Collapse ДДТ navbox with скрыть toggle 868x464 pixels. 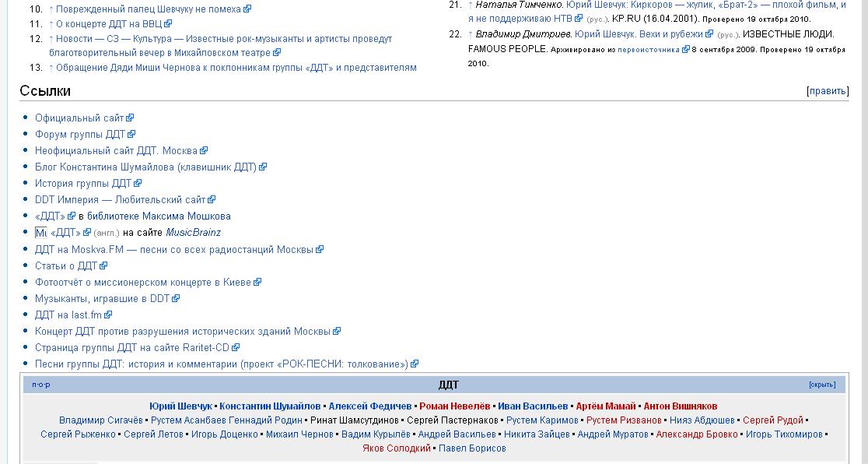822,385
